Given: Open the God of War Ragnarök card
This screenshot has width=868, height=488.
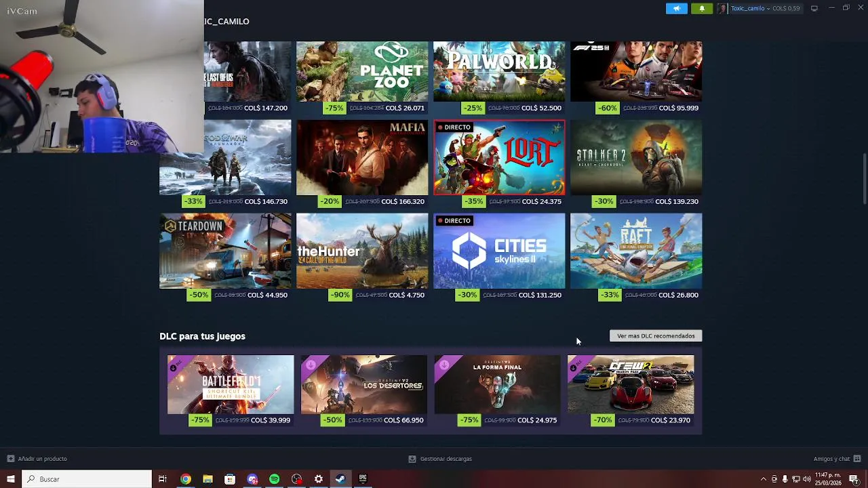Looking at the screenshot, I should coord(225,157).
